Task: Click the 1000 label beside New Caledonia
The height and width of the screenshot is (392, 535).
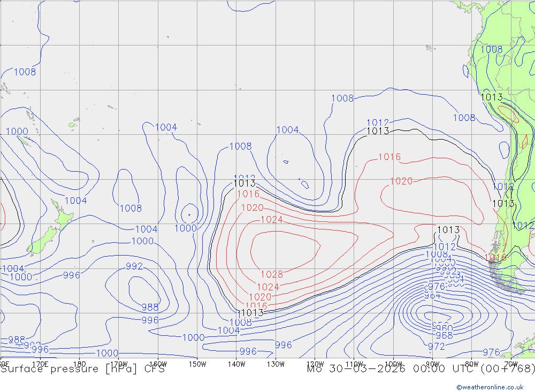Action: [17, 132]
